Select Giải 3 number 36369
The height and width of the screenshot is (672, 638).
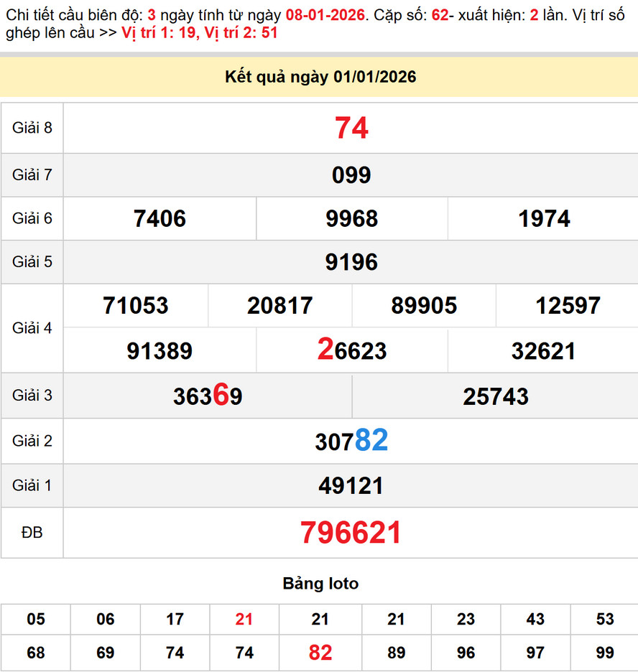point(208,396)
